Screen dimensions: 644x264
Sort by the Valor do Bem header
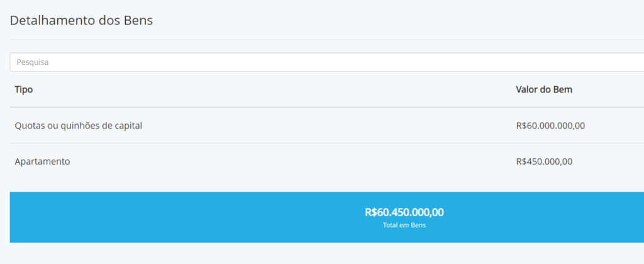(x=544, y=89)
